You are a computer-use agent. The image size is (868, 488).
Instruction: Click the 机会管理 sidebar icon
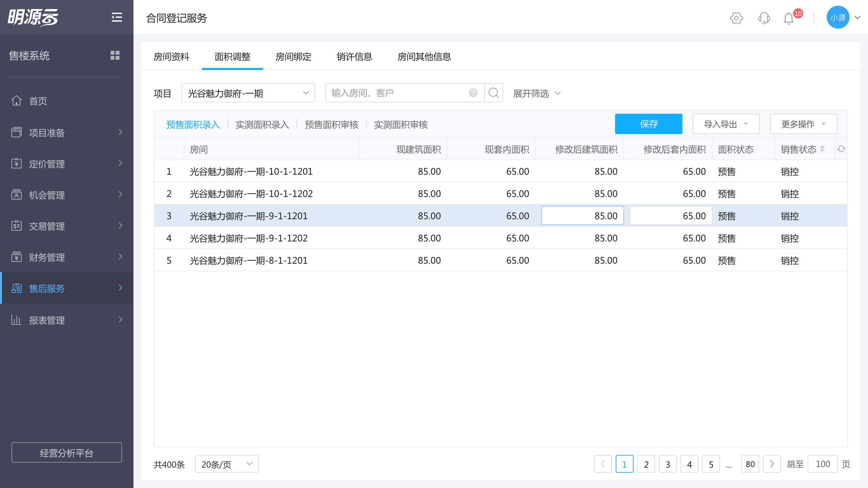click(17, 194)
